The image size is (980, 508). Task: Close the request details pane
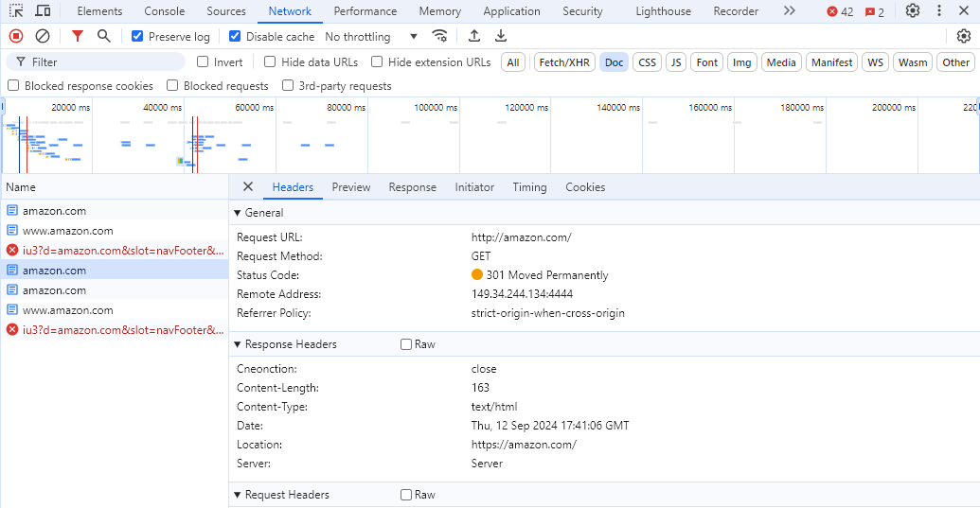tap(248, 186)
